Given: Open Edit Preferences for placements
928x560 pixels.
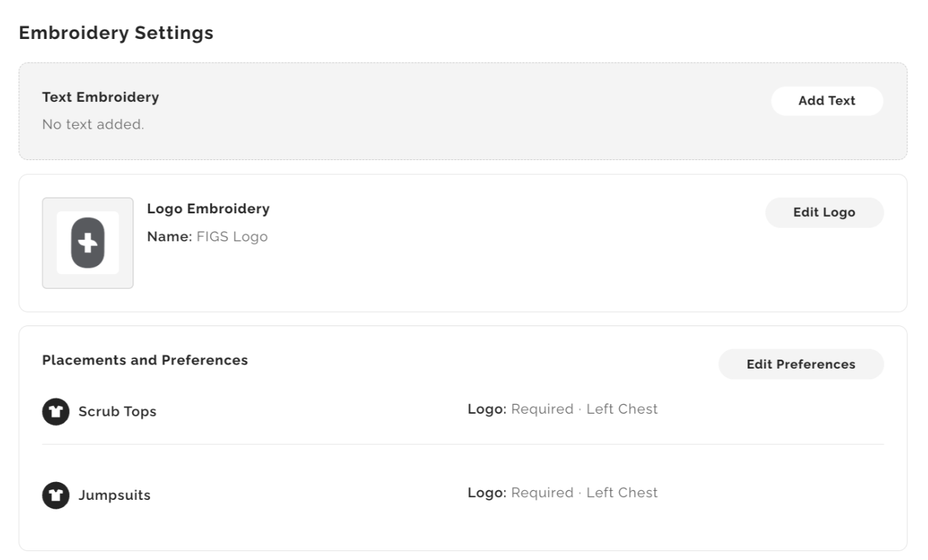Looking at the screenshot, I should pos(801,364).
